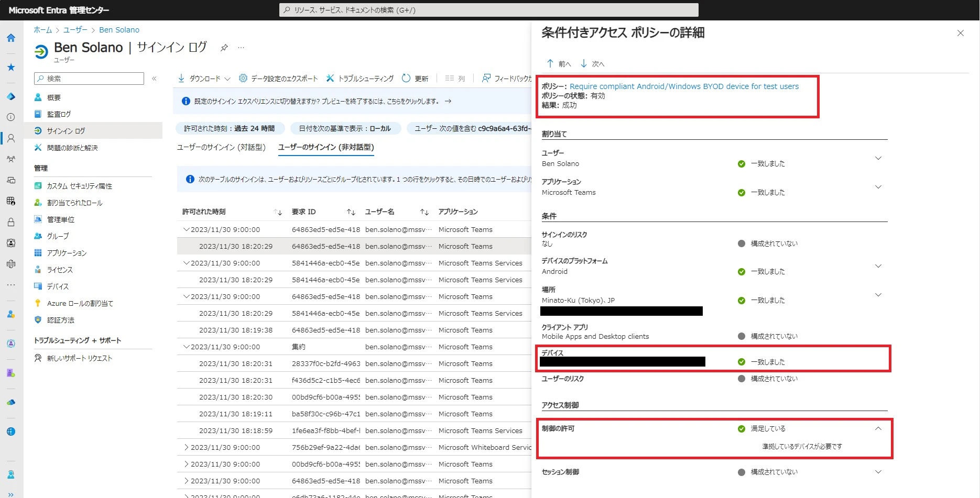Image resolution: width=980 pixels, height=498 pixels.
Task: Pin the Ben Solano sign-in log page
Action: click(x=224, y=48)
